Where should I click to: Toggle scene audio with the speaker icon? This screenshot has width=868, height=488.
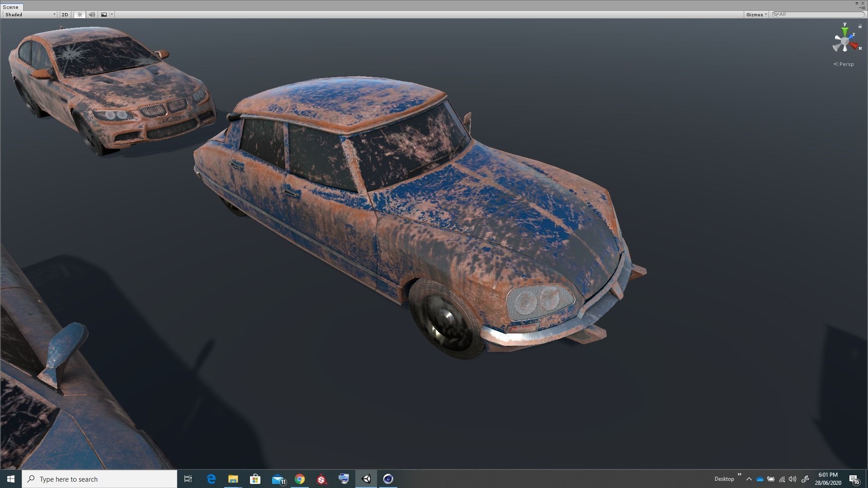pyautogui.click(x=92, y=14)
